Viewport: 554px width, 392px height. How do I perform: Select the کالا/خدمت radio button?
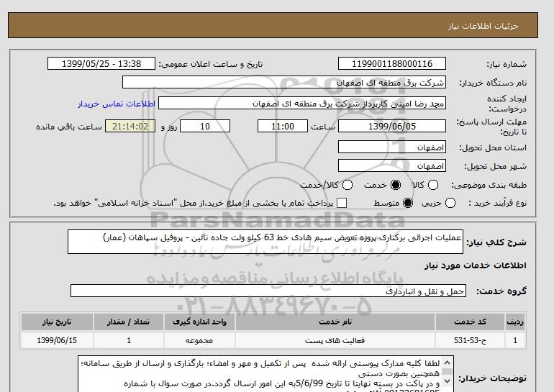(348, 185)
